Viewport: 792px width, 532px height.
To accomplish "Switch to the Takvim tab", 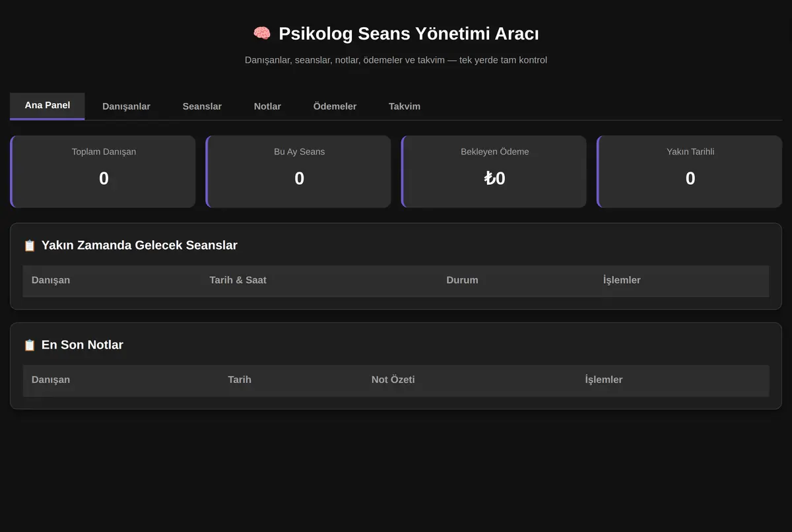I will 405,106.
